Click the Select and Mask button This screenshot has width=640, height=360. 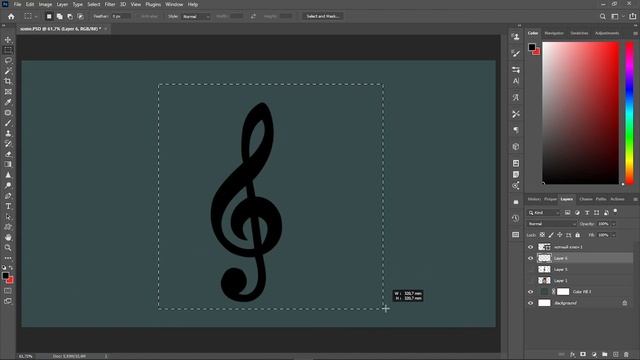point(322,16)
